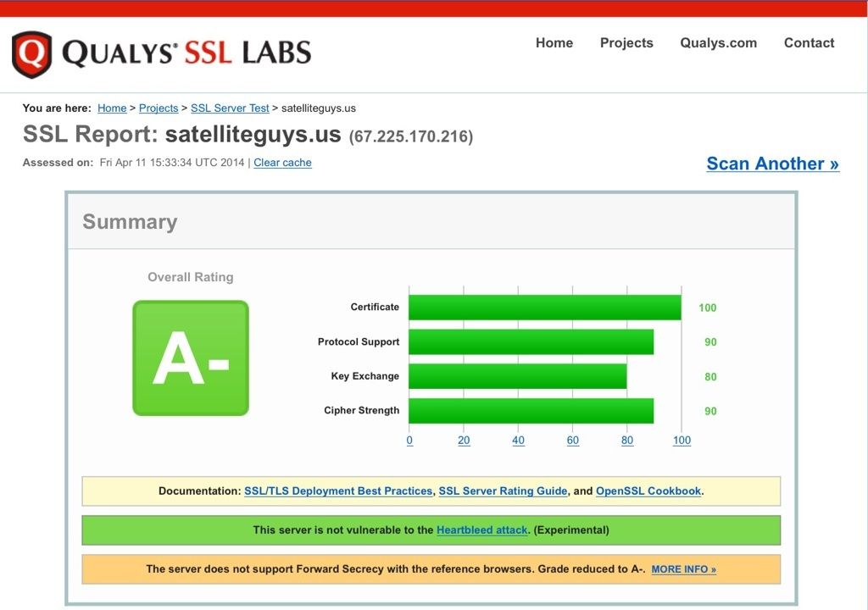The width and height of the screenshot is (868, 610).
Task: Select the satelliteguys.us report title
Action: click(253, 134)
